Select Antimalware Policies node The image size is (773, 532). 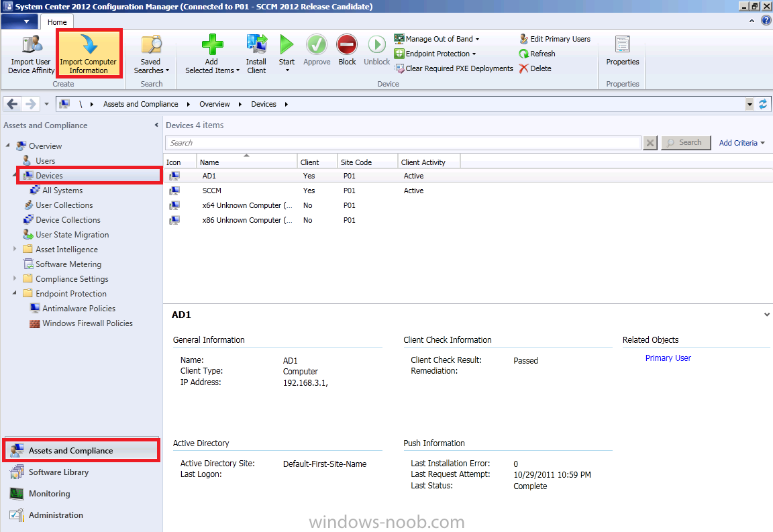(x=79, y=309)
